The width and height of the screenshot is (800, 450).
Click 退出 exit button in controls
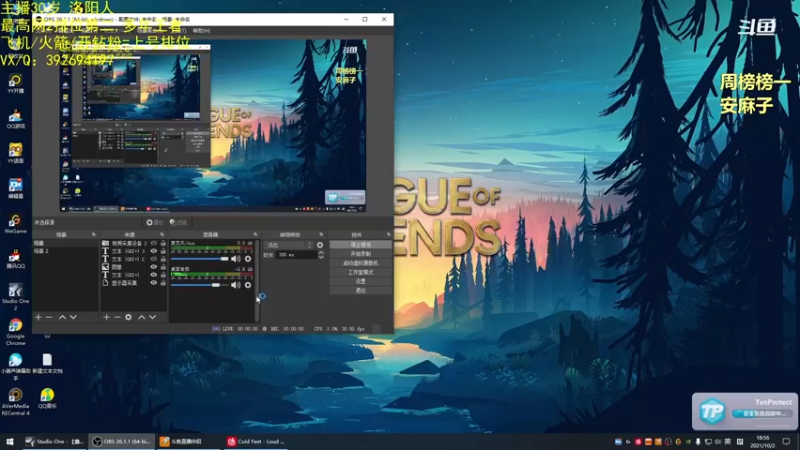pos(361,291)
